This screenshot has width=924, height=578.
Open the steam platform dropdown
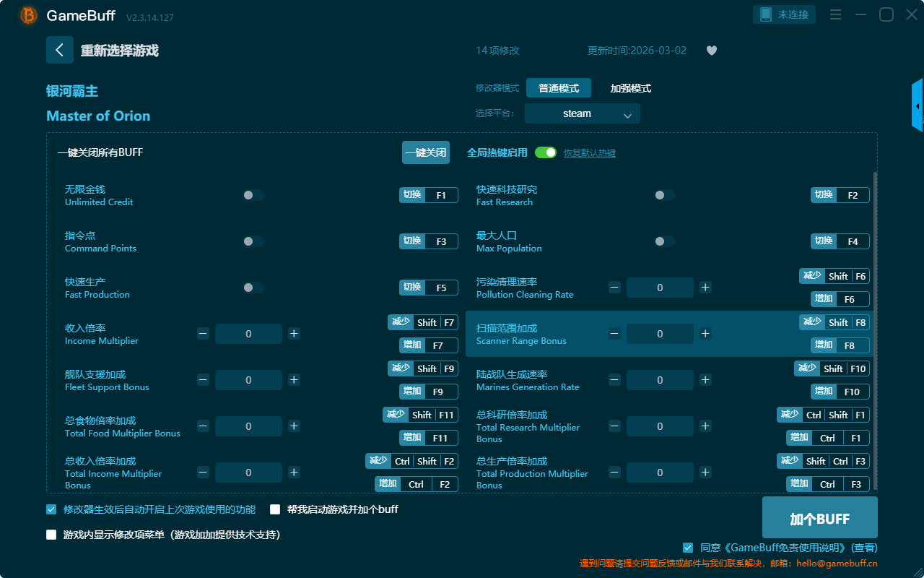(x=583, y=113)
